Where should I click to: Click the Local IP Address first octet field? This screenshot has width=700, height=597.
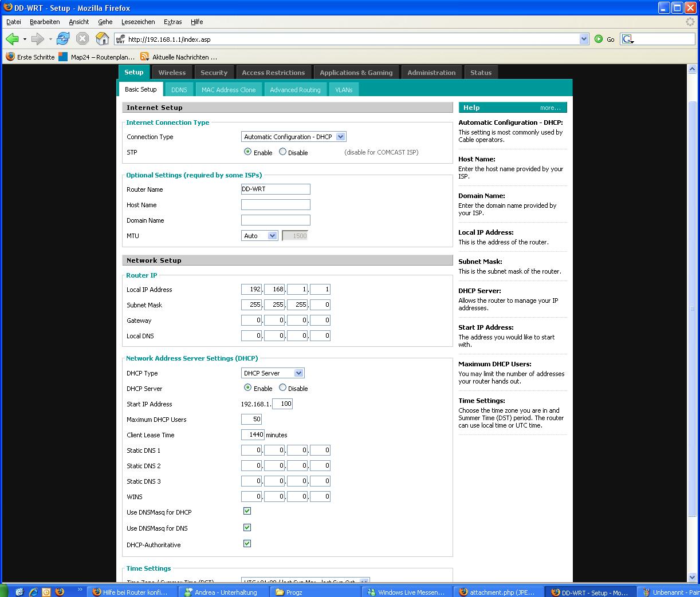pos(251,289)
